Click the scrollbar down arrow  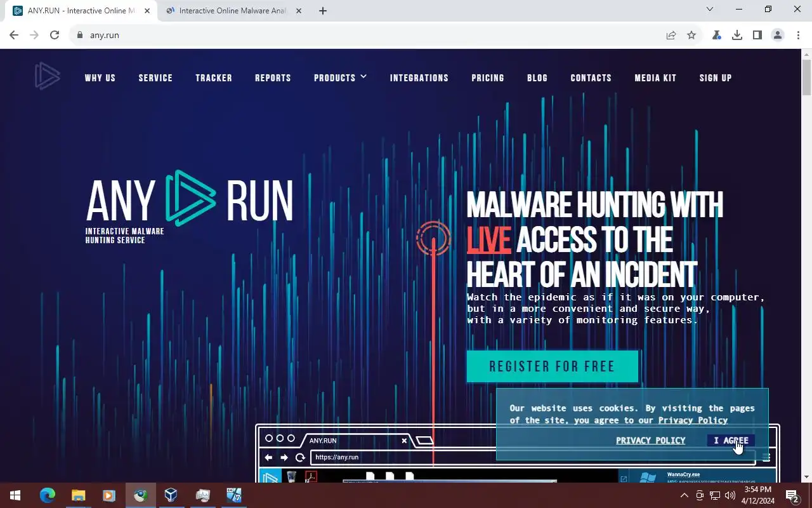[x=806, y=477]
